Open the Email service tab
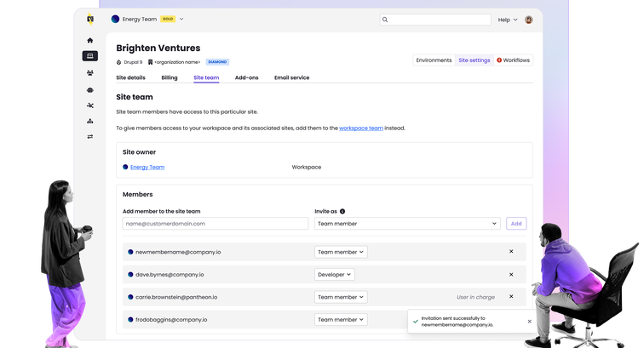This screenshot has height=348, width=644. pyautogui.click(x=291, y=77)
